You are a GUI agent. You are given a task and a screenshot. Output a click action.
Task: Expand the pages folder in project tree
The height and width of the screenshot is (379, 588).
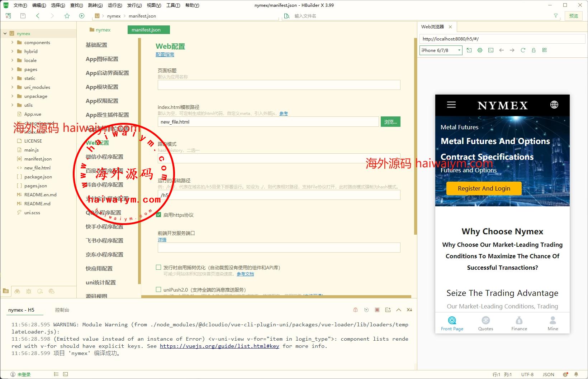(13, 69)
